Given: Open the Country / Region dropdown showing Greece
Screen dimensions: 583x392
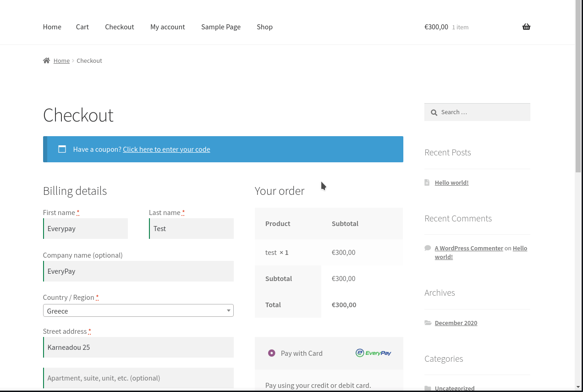Looking at the screenshot, I should pyautogui.click(x=138, y=310).
